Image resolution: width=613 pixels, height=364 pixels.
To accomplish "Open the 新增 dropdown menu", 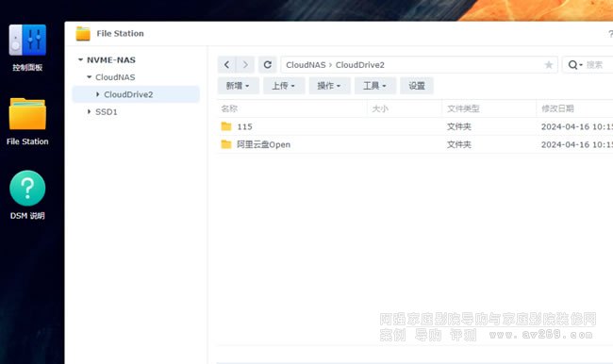I will point(238,86).
